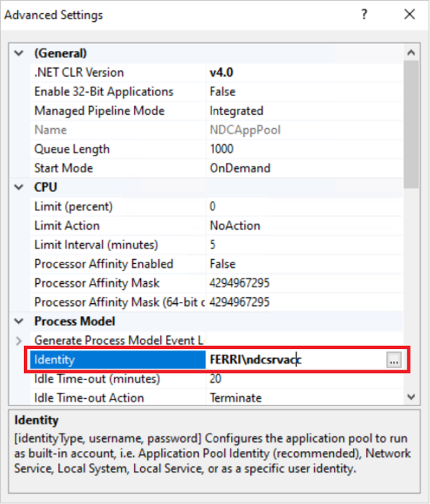Viewport: 430px width, 504px height.
Task: Click the Queue Length value 1000
Action: point(222,149)
